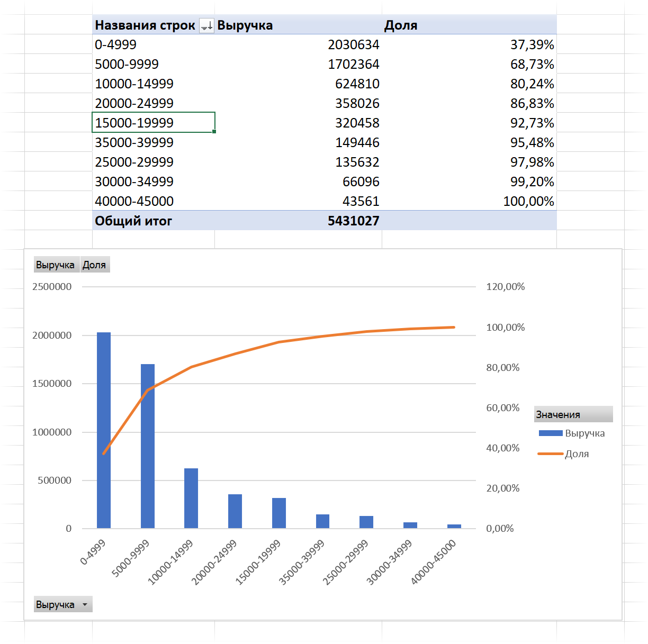
Task: Select the Выручка column header cell
Action: coord(298,25)
